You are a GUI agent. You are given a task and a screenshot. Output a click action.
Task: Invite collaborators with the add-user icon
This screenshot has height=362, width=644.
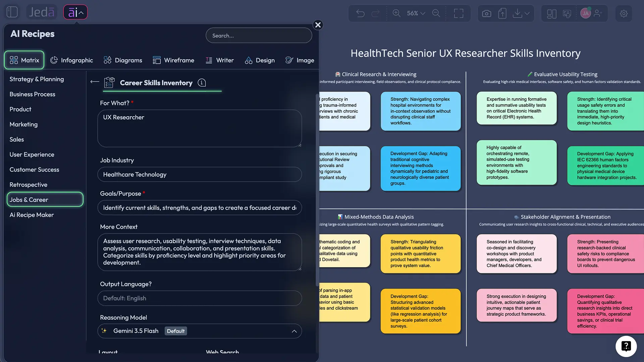[598, 13]
